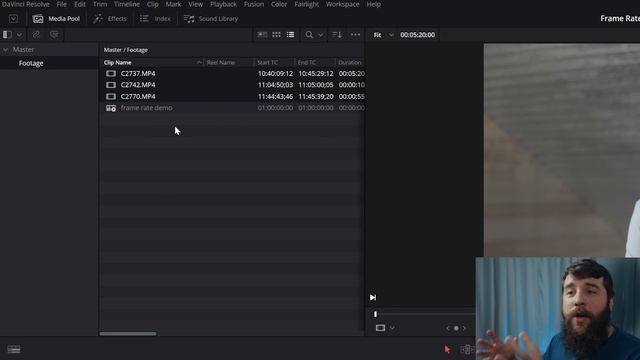Open the Sound Library panel

(x=211, y=19)
